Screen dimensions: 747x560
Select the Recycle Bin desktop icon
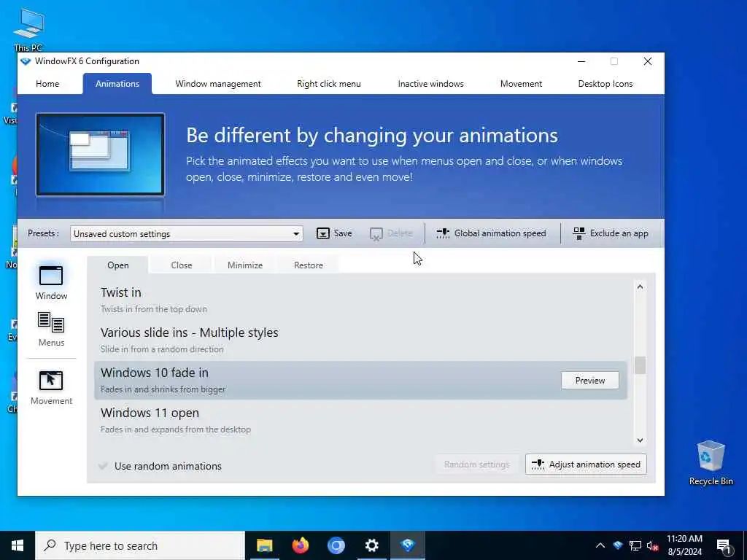tap(711, 462)
